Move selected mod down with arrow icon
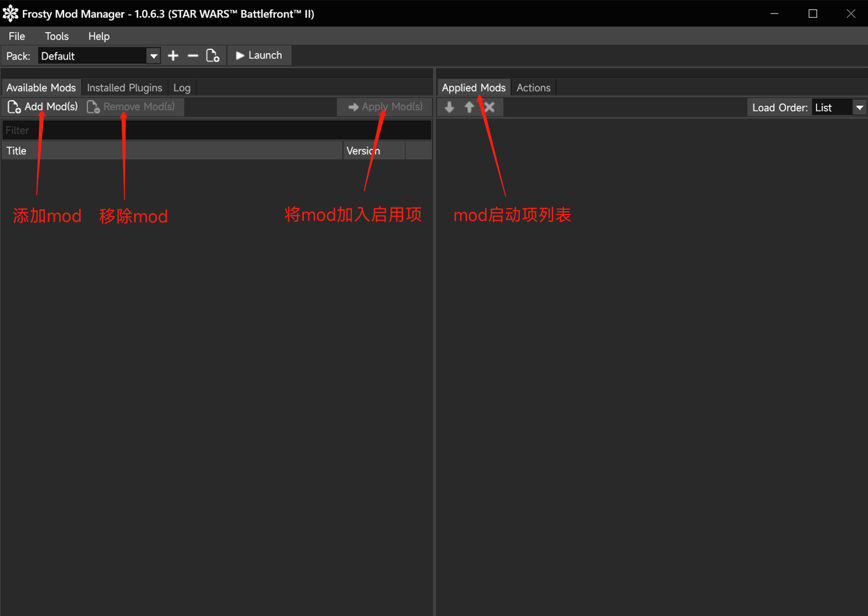868x616 pixels. pyautogui.click(x=449, y=107)
